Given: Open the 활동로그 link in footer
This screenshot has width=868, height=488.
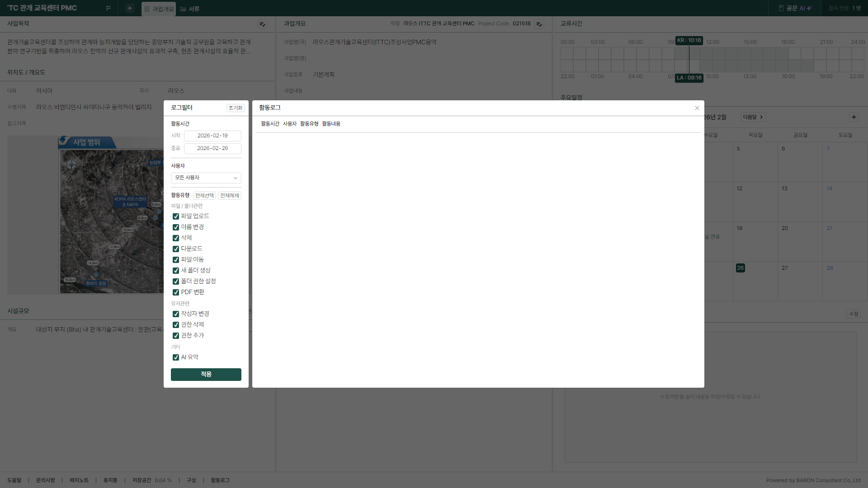Looking at the screenshot, I should click(x=220, y=480).
